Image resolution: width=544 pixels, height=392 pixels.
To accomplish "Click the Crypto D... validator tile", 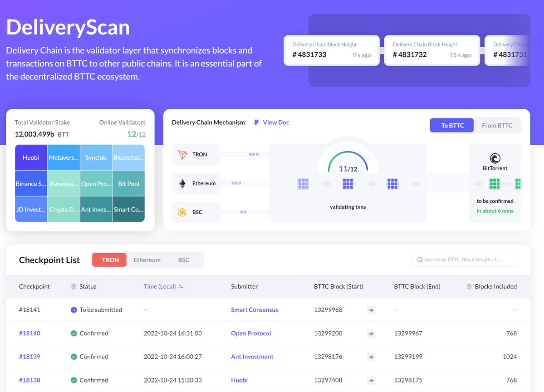I will (x=64, y=209).
